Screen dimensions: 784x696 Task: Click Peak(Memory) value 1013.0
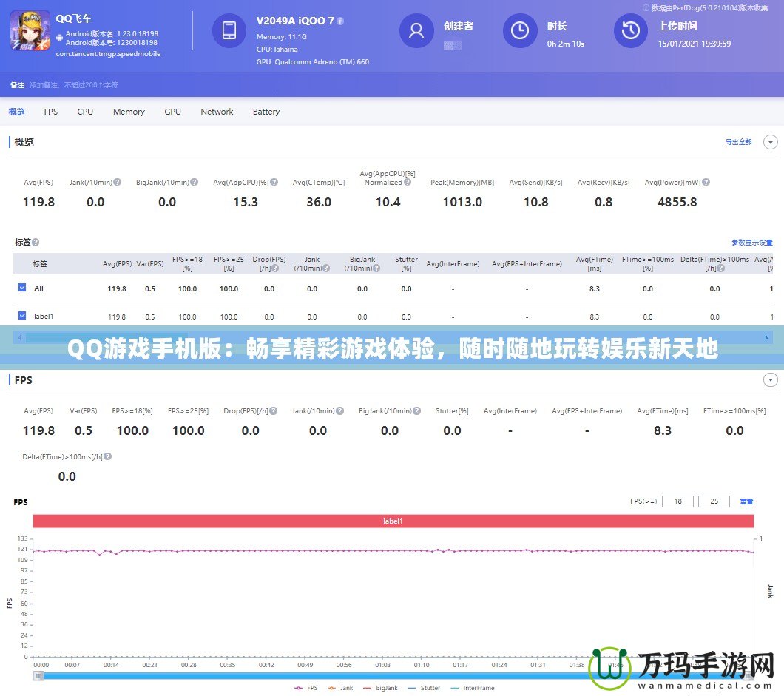pyautogui.click(x=462, y=202)
